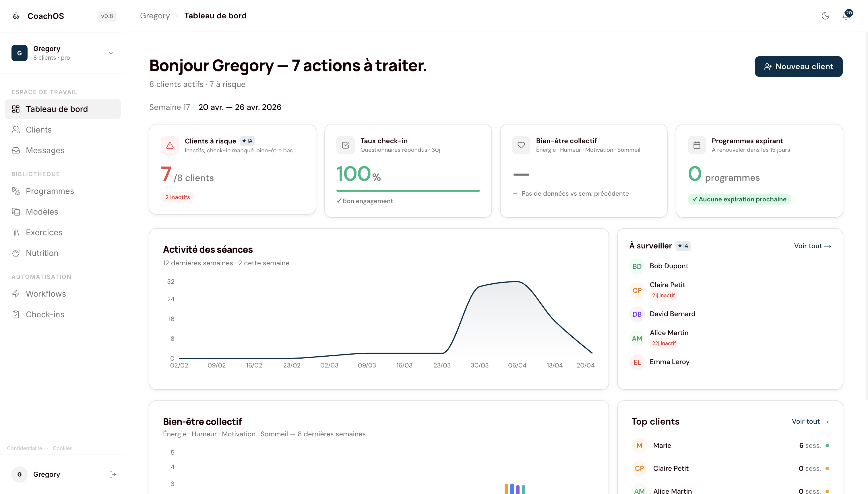The height and width of the screenshot is (494, 868).
Task: Click the DB avatar for David Bernard
Action: pos(637,314)
